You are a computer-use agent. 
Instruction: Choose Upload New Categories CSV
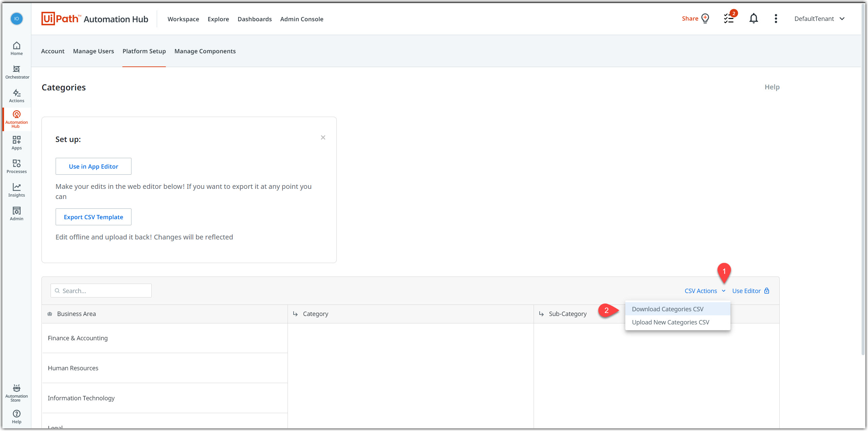coord(678,322)
